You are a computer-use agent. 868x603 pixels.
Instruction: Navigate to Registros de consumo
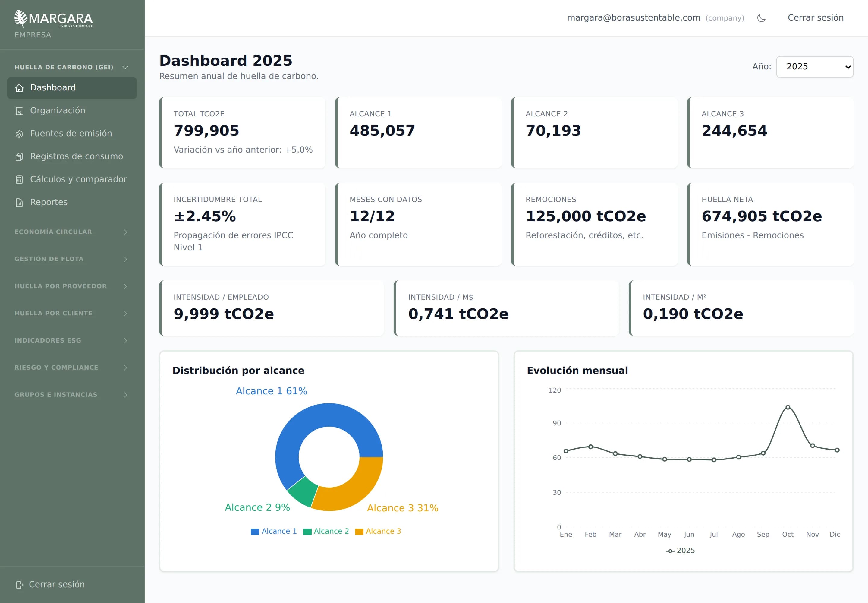(72, 157)
